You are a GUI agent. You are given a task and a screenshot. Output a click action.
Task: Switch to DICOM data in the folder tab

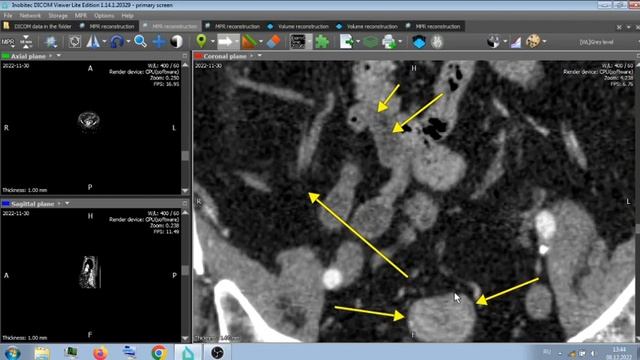[x=38, y=26]
